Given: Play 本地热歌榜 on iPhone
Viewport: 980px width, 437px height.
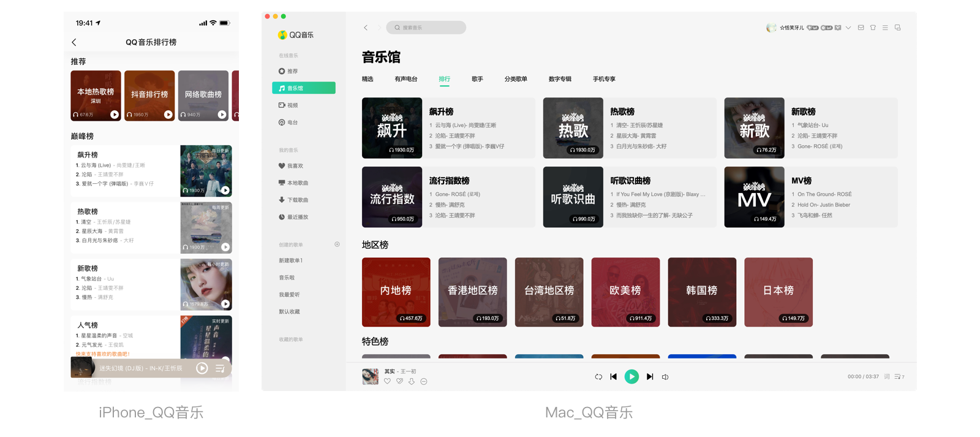Looking at the screenshot, I should [x=115, y=115].
